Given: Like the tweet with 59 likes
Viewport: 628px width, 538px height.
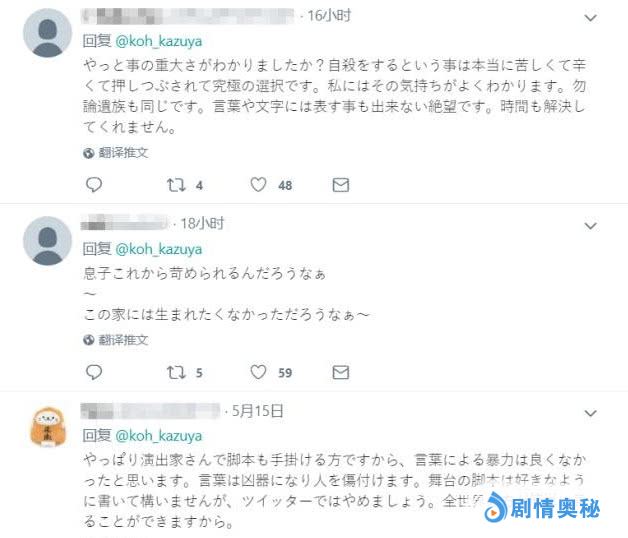Looking at the screenshot, I should (x=258, y=373).
